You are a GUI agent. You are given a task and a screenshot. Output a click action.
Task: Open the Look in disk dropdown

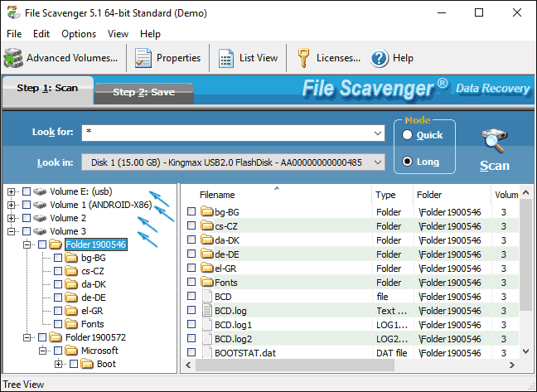click(x=378, y=162)
